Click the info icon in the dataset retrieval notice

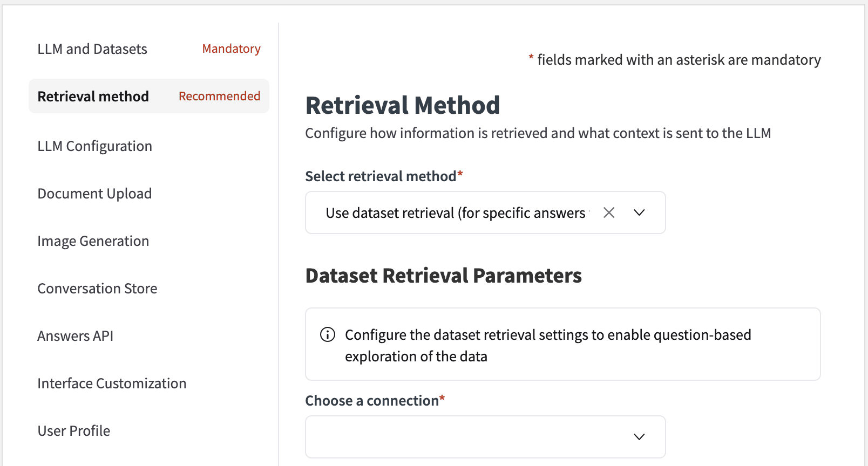pos(327,334)
